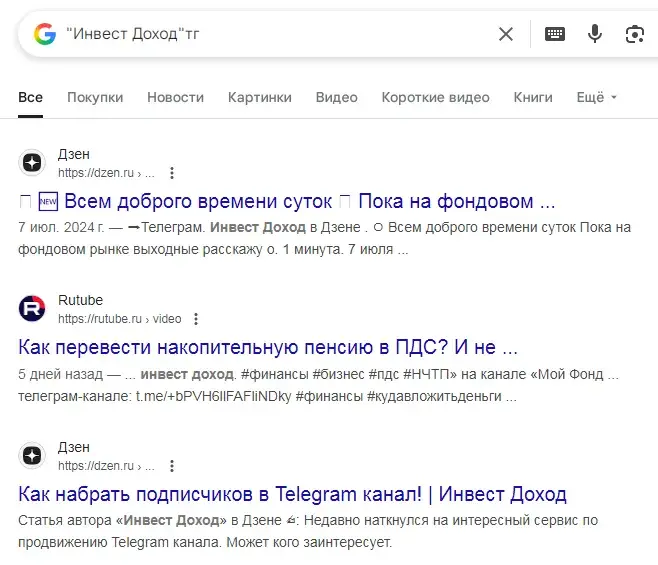
Task: Click the Google logo in search bar
Action: [45, 34]
